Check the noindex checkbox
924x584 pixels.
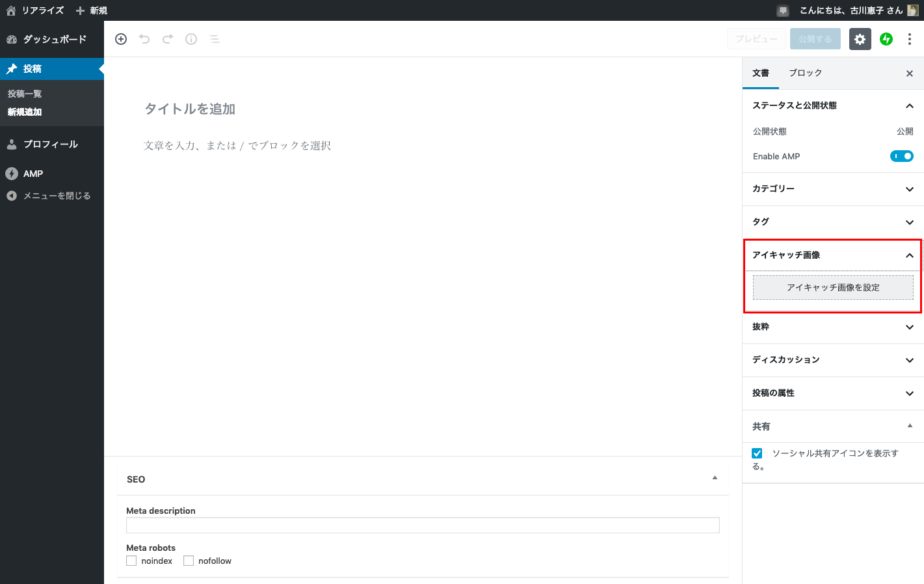tap(131, 561)
